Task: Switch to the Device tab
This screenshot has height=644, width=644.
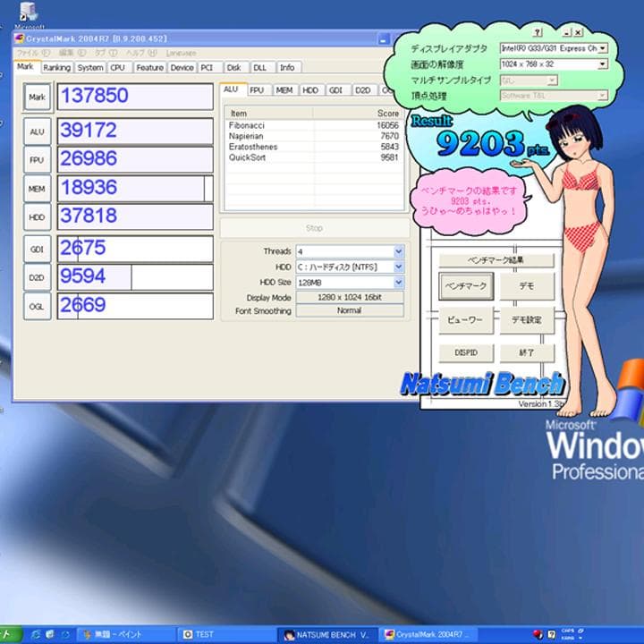Action: pyautogui.click(x=182, y=67)
